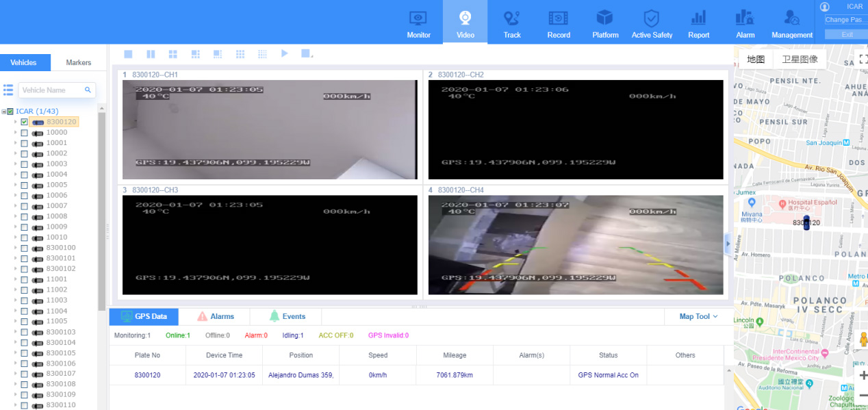The height and width of the screenshot is (410, 868).
Task: Check vehicle 8300100 checkbox
Action: [x=24, y=248]
